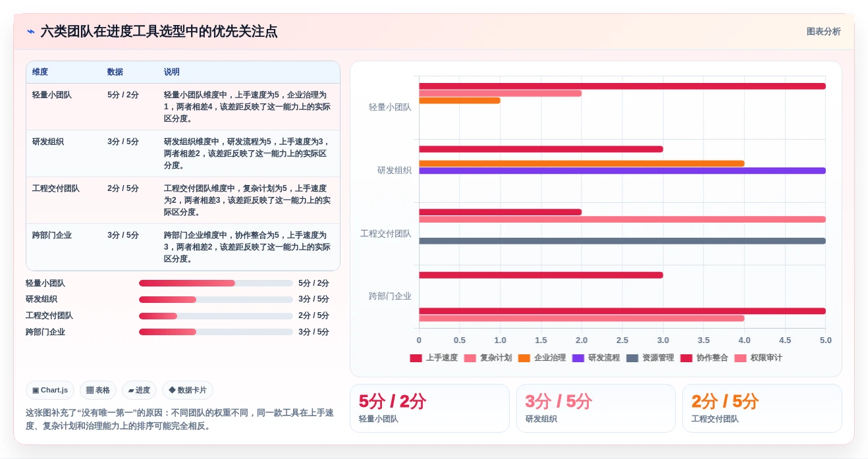Click the 5分 / 2分 value beside 轻量小团队 progress bar
This screenshot has width=868, height=459.
click(313, 283)
